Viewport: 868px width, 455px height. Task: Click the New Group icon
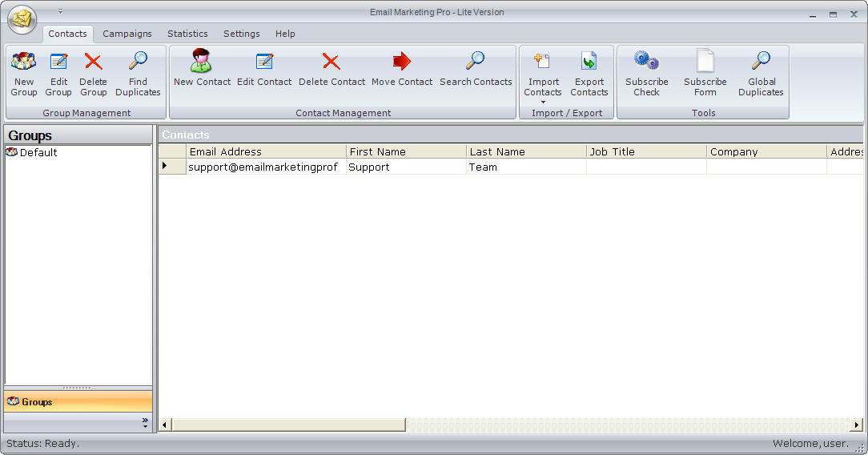pos(24,61)
